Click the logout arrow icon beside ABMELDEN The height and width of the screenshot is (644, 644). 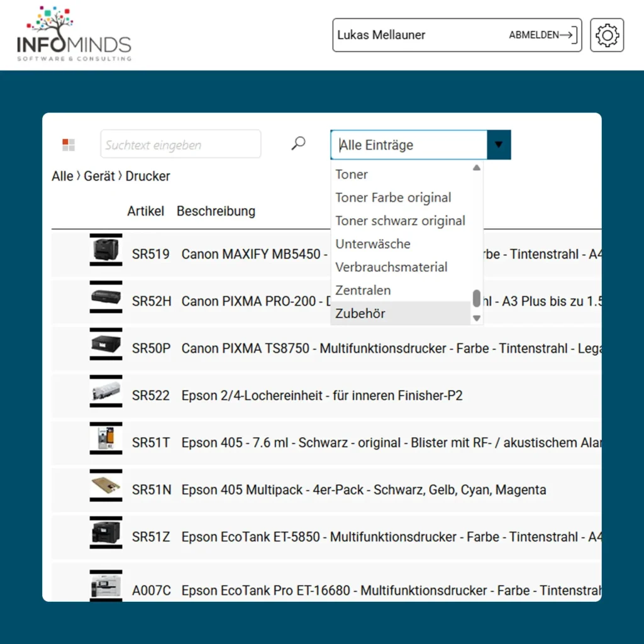[569, 35]
